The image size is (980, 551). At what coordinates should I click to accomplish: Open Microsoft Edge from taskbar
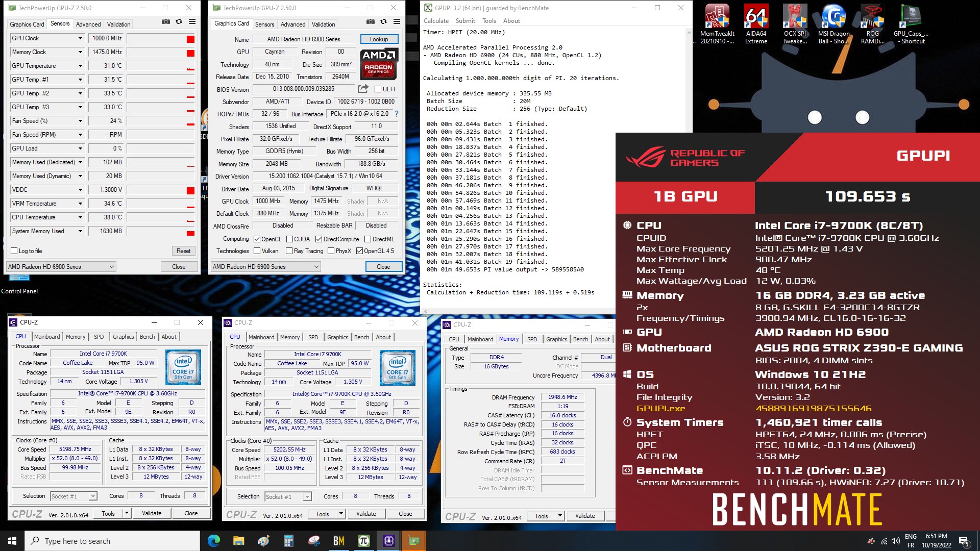click(x=214, y=541)
